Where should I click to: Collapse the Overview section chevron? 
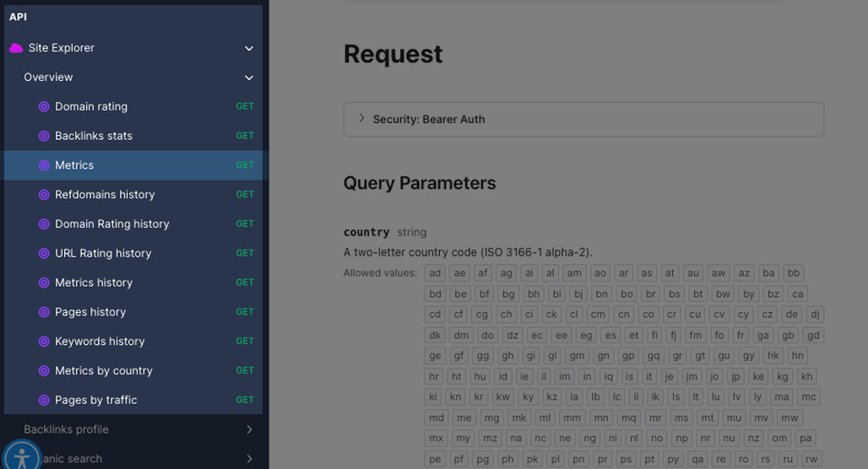point(249,78)
